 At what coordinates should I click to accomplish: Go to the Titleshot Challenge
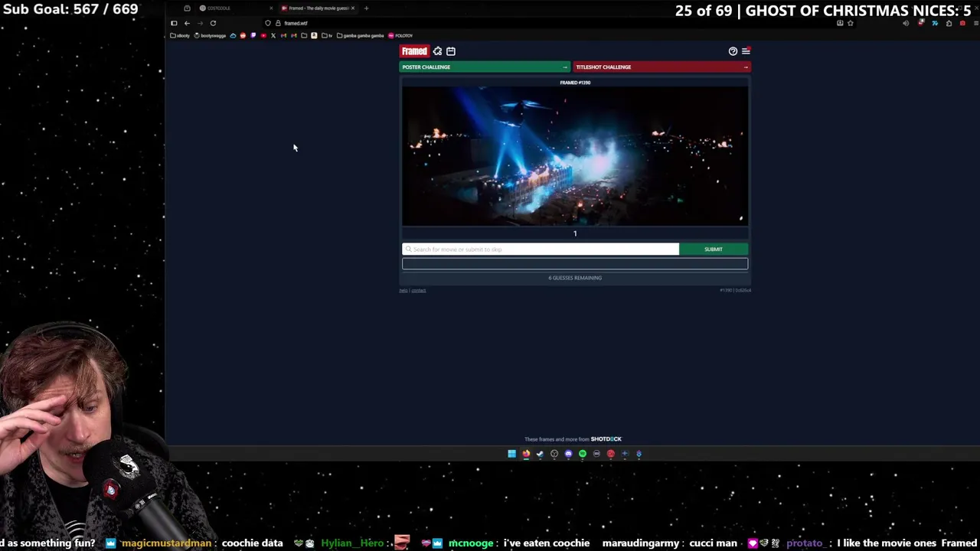662,67
